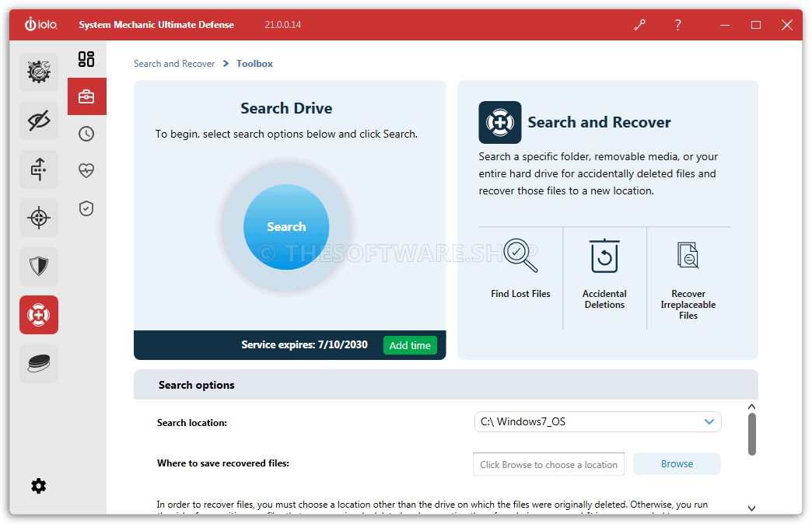
Task: Click the green Add time button
Action: (410, 345)
